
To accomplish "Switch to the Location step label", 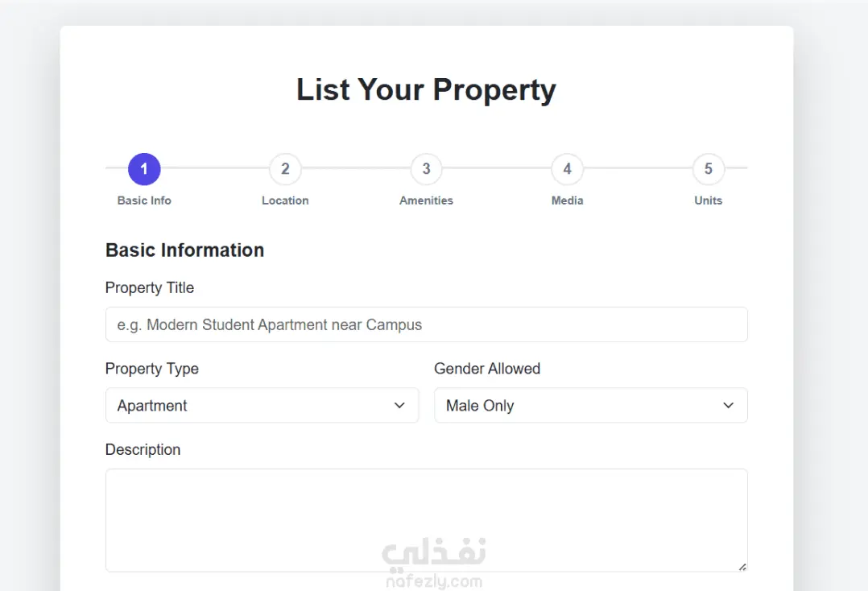I will [x=285, y=200].
